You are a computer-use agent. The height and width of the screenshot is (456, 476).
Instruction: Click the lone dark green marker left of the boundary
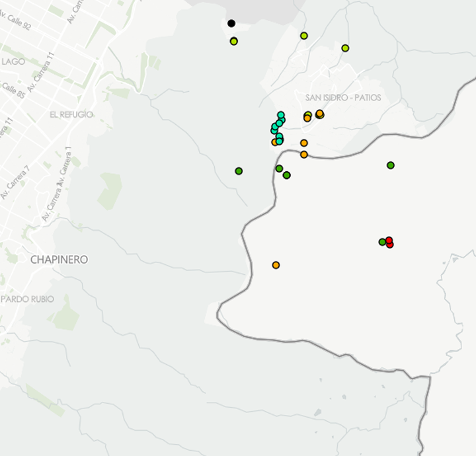(x=239, y=171)
